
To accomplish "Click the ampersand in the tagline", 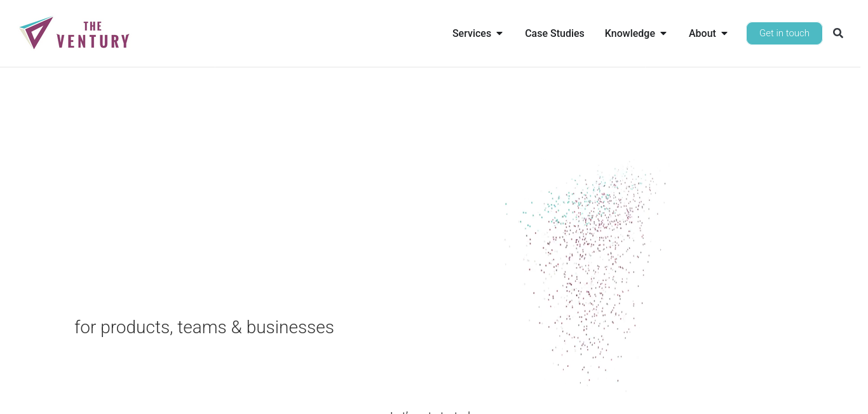I will point(236,328).
